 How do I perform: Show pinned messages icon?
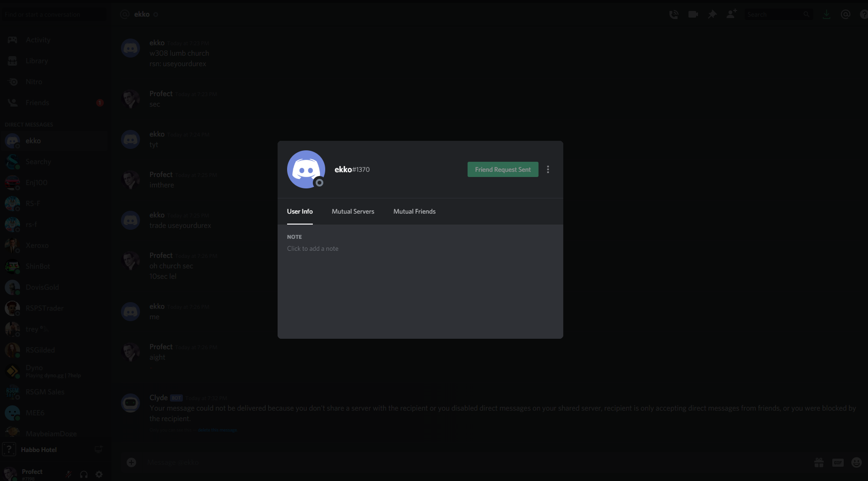[x=712, y=14]
